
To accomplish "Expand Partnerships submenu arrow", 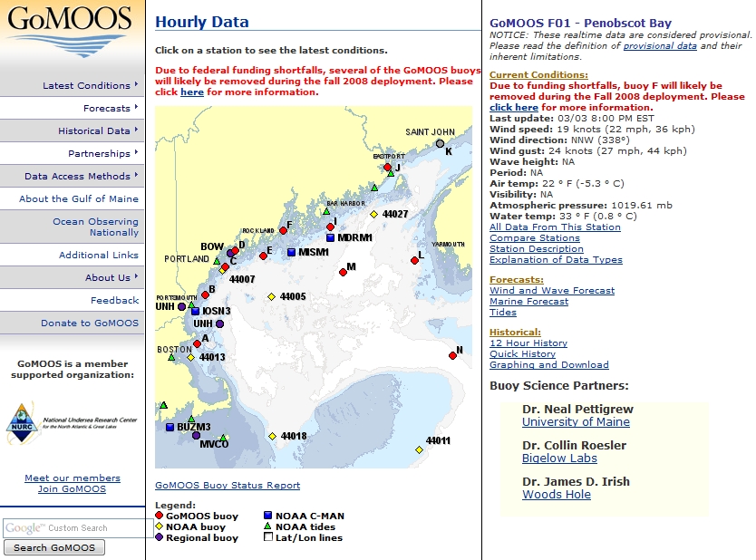I will click(137, 152).
